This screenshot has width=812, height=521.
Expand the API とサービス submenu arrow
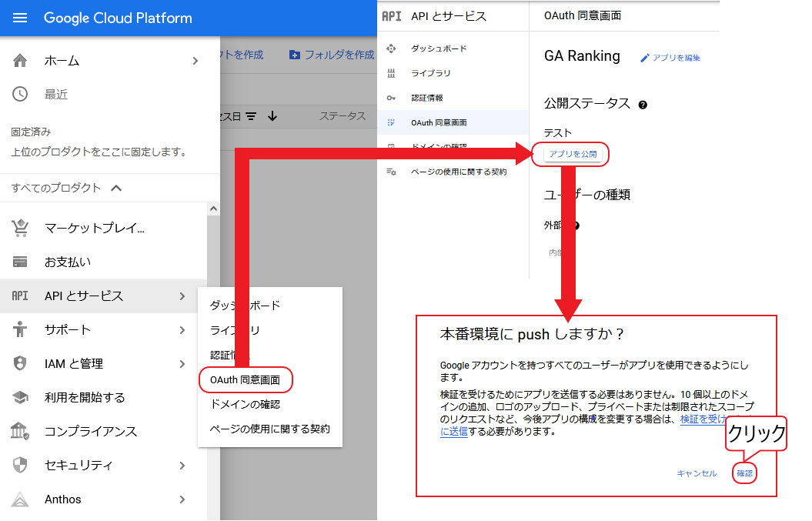[x=182, y=296]
